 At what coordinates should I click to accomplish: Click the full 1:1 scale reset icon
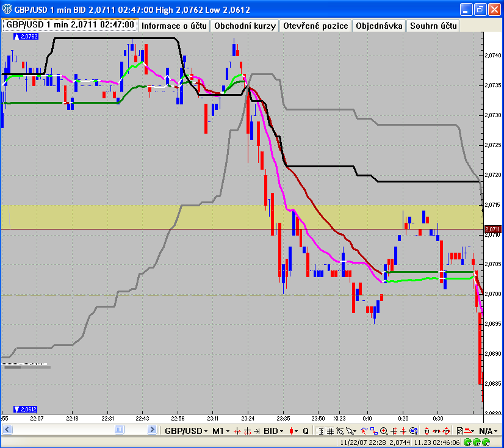click(x=447, y=431)
